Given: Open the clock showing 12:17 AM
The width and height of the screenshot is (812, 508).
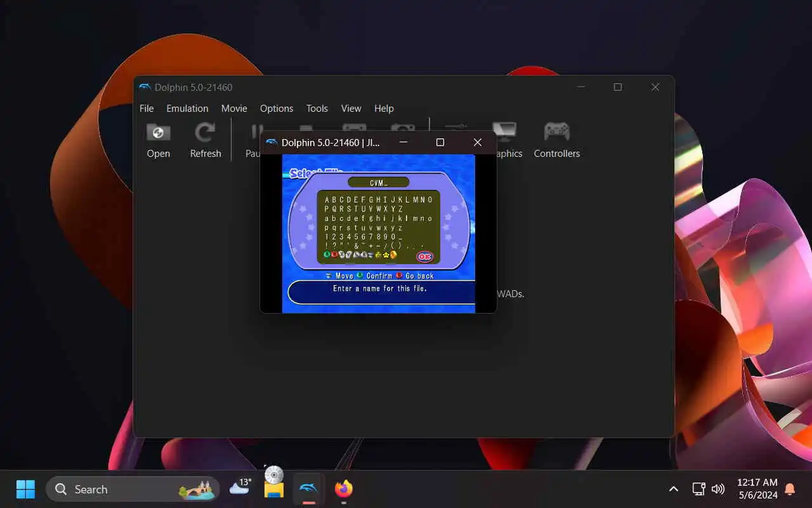Looking at the screenshot, I should (x=757, y=488).
